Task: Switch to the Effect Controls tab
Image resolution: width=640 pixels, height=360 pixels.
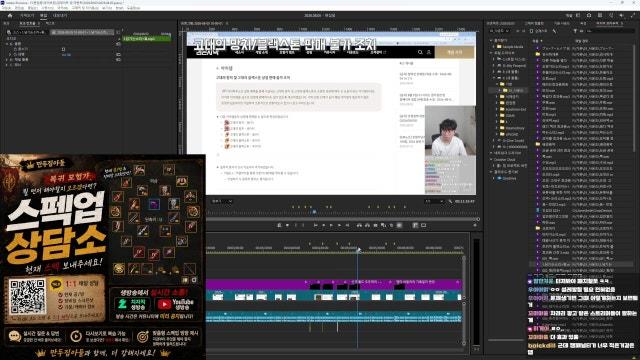Action: [x=27, y=23]
